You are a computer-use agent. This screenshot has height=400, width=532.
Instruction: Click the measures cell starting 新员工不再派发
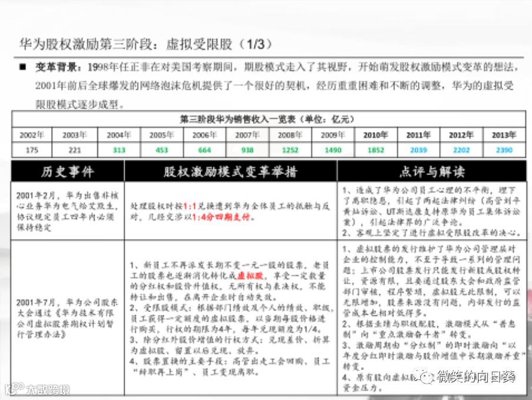tap(230, 318)
